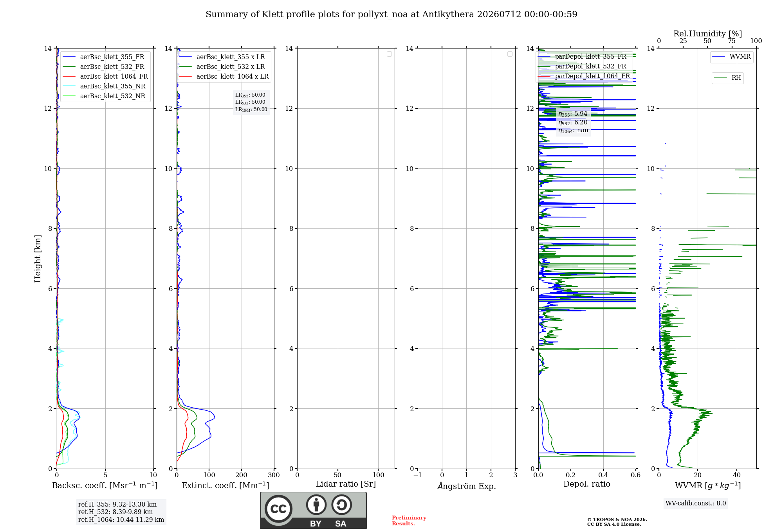The image size is (783, 532).
Task: Click the aerBsc_klett_532 x LR legend entry
Action: click(222, 67)
